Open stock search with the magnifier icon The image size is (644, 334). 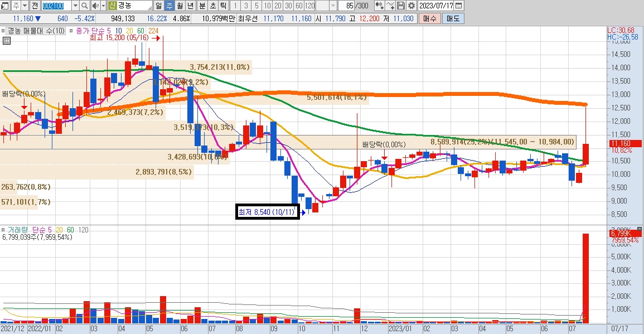pos(84,6)
